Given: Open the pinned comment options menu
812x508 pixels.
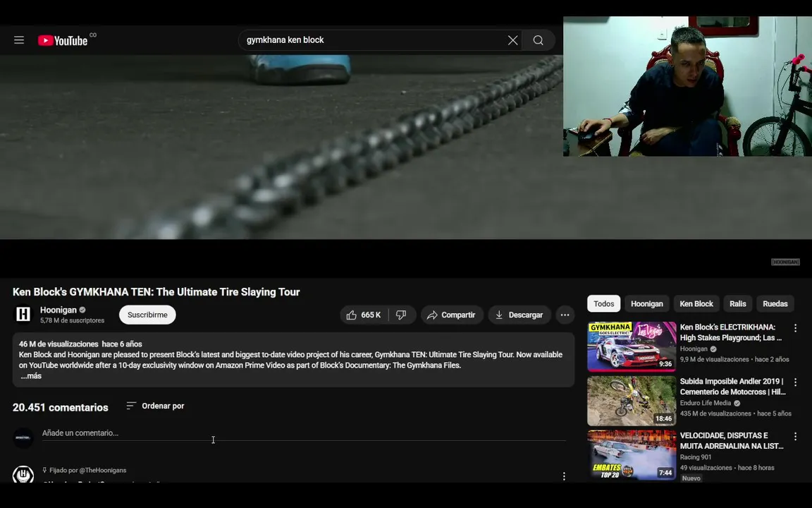Looking at the screenshot, I should (564, 476).
